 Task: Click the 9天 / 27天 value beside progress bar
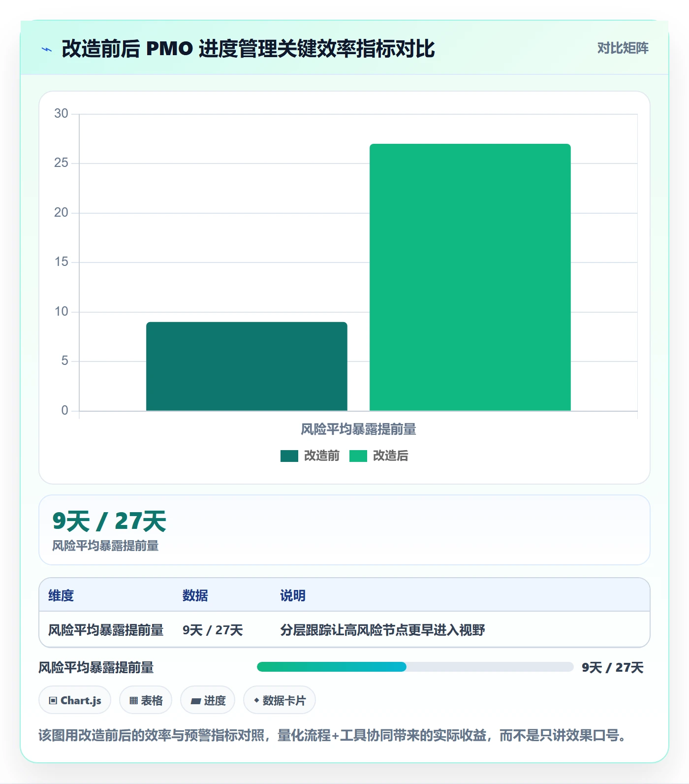pos(613,667)
